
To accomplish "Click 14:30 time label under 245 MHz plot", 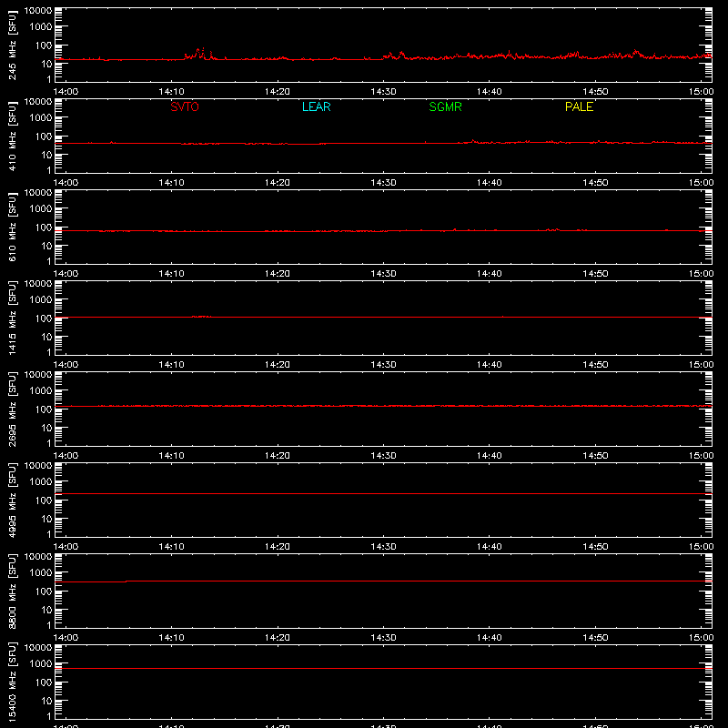I will [x=383, y=92].
